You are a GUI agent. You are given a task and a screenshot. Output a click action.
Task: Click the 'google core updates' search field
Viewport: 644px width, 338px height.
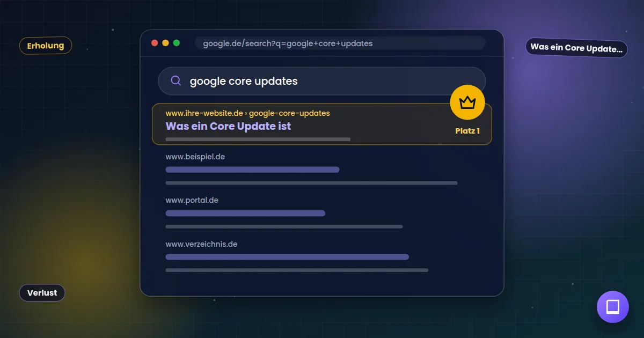click(321, 81)
